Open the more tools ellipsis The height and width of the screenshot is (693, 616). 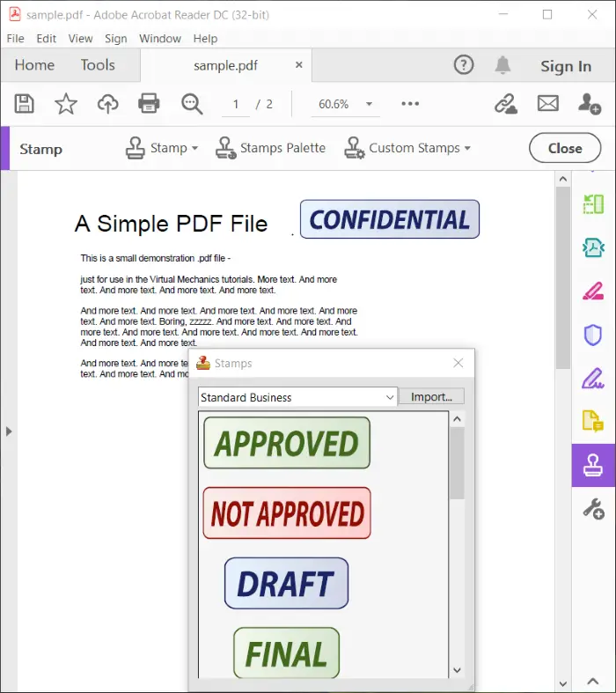click(410, 103)
